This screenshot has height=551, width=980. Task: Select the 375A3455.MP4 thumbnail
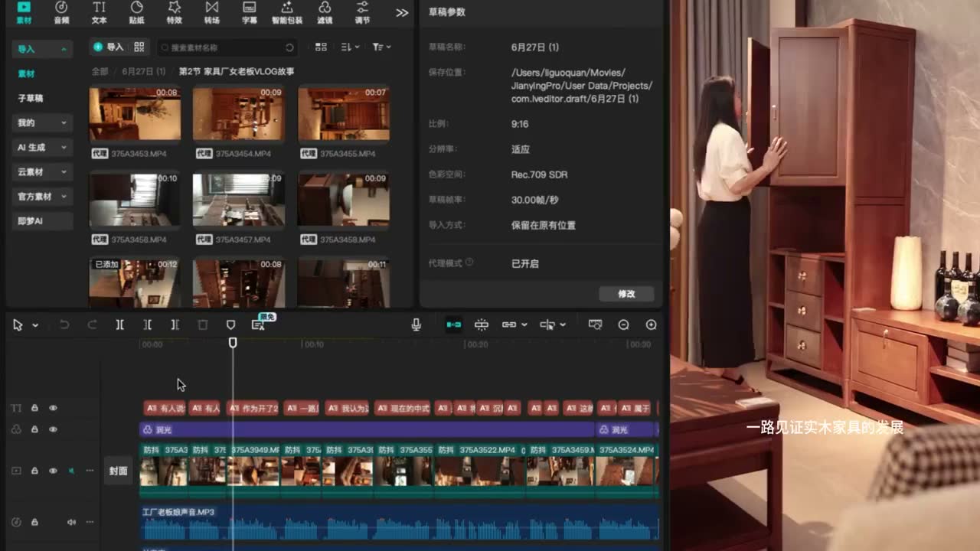pos(344,114)
